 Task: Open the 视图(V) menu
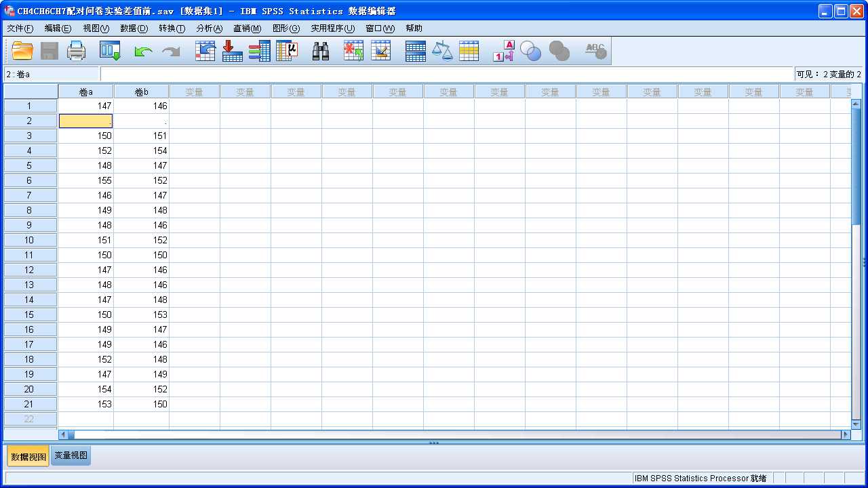[x=96, y=28]
